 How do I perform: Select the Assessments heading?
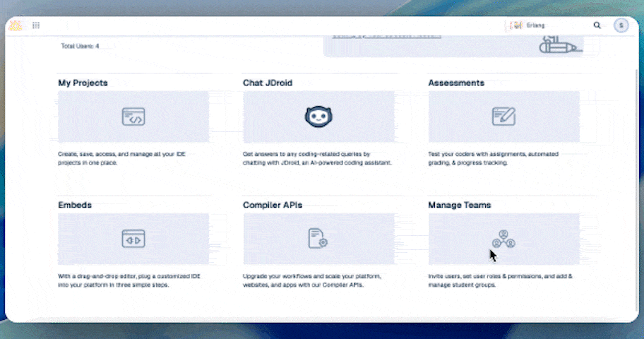point(456,83)
